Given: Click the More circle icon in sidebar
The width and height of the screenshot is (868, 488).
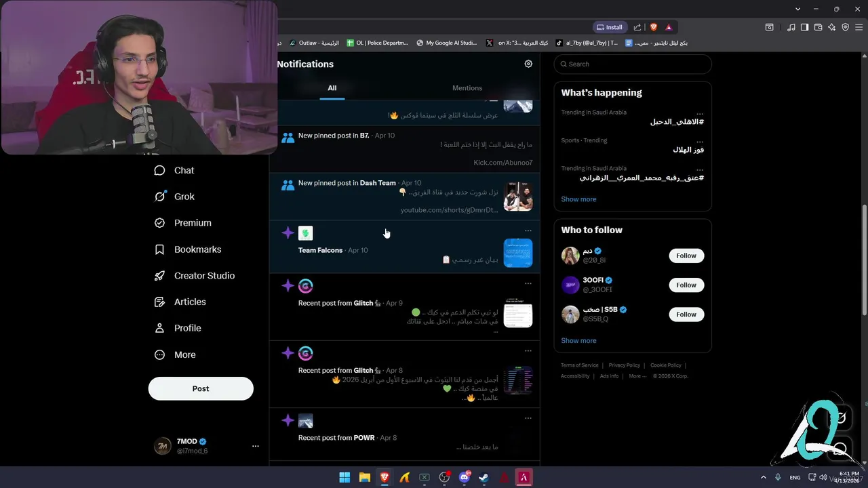Looking at the screenshot, I should pos(159,354).
